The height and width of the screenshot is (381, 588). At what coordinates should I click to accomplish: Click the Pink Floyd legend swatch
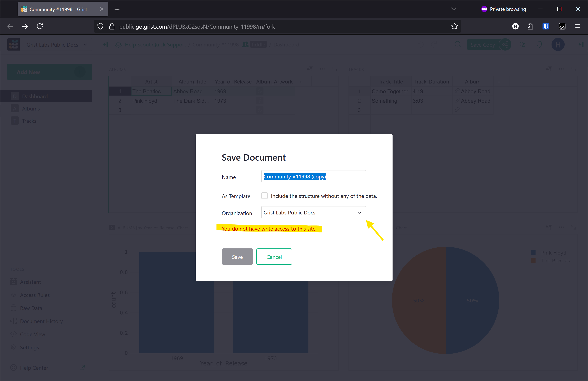(x=533, y=253)
